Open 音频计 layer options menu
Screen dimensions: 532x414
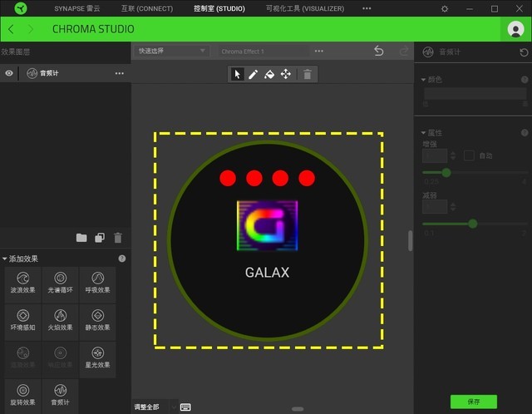click(120, 73)
